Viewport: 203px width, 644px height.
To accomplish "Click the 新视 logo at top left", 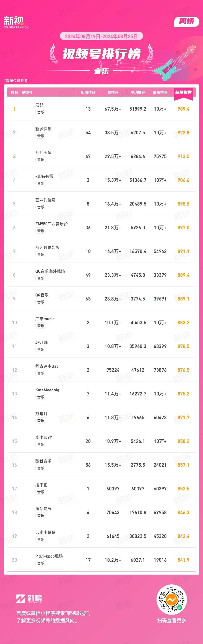I will (x=16, y=22).
